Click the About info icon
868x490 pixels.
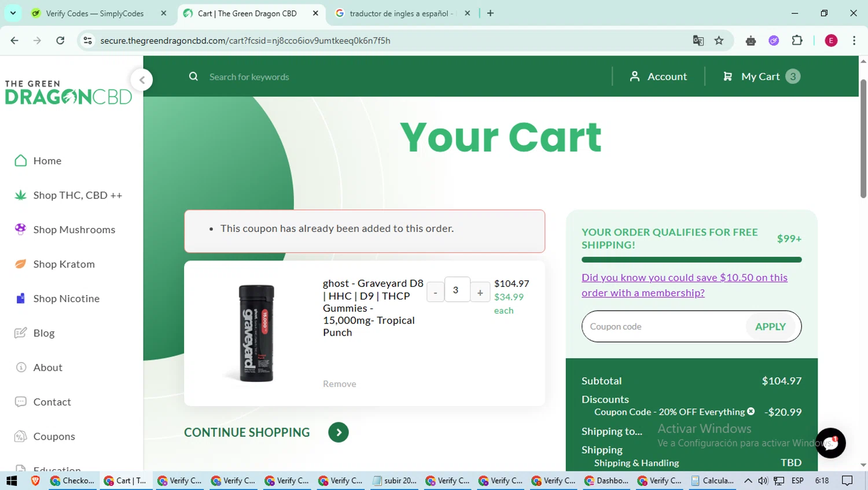click(x=21, y=367)
